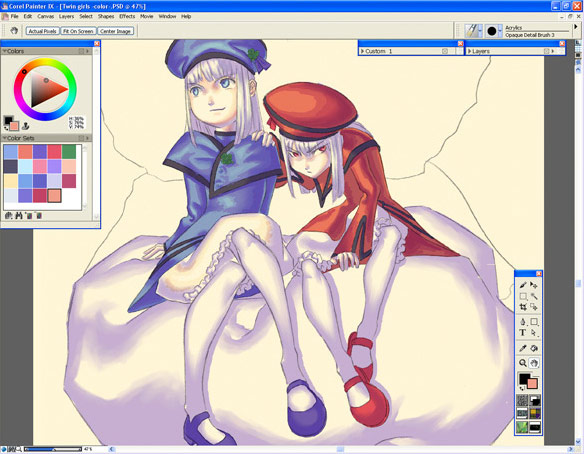Select the Brush tool in toolbox

coord(523,285)
